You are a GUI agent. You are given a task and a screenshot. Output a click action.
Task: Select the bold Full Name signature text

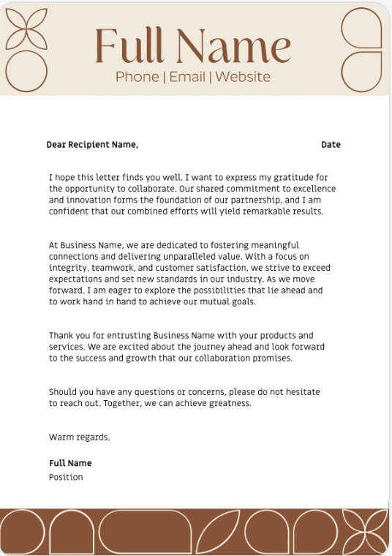(70, 463)
